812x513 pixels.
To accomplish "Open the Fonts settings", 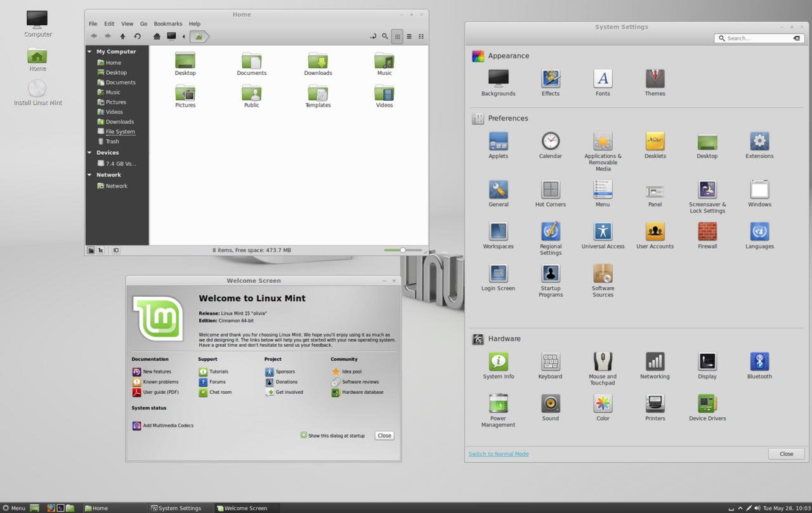I will pos(603,82).
